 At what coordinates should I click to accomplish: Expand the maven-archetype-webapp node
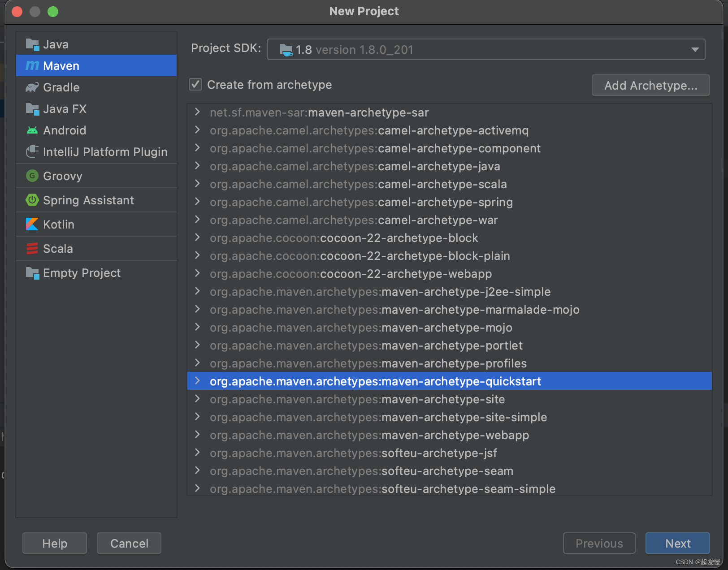[197, 435]
